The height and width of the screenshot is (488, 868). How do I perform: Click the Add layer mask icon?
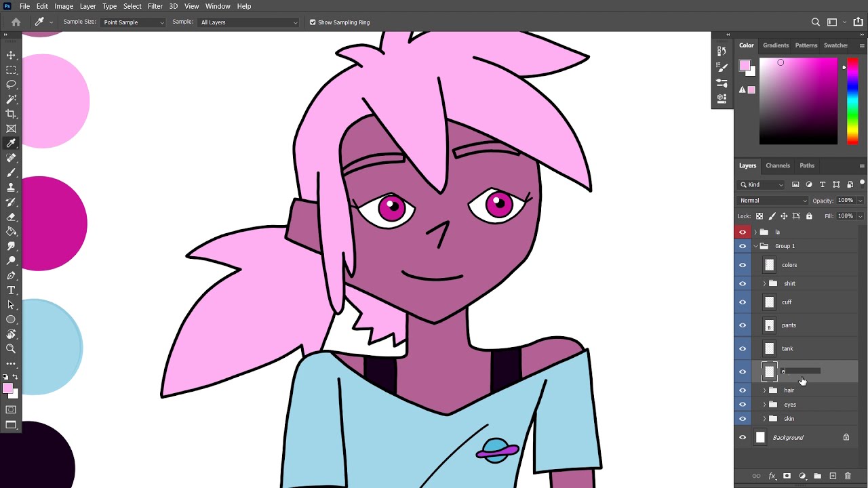coord(787,476)
